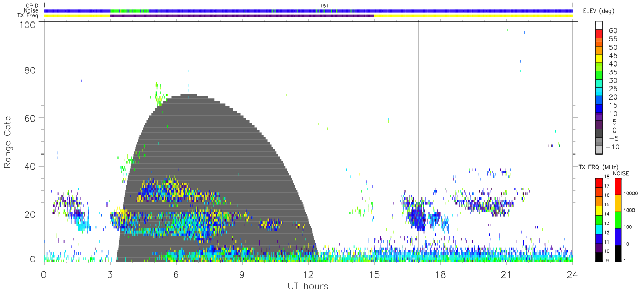
Task: Click the blue segment of the NOISE color bar
Action: 618,237
